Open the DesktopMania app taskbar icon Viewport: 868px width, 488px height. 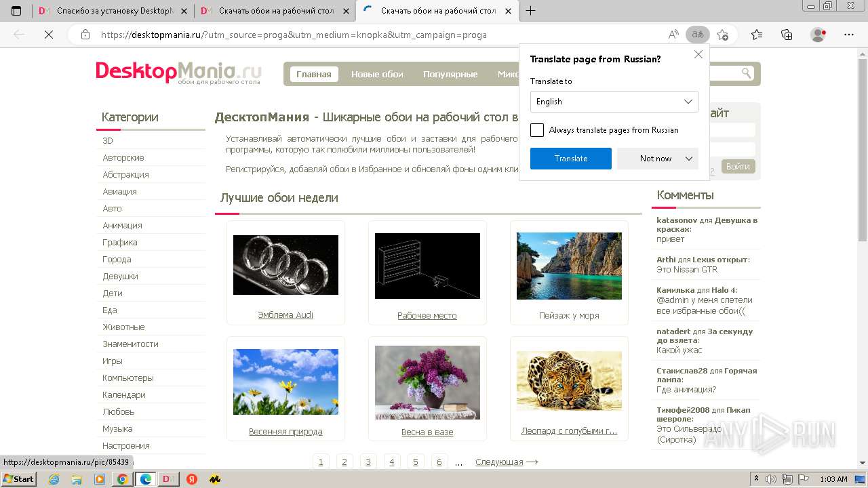point(168,479)
